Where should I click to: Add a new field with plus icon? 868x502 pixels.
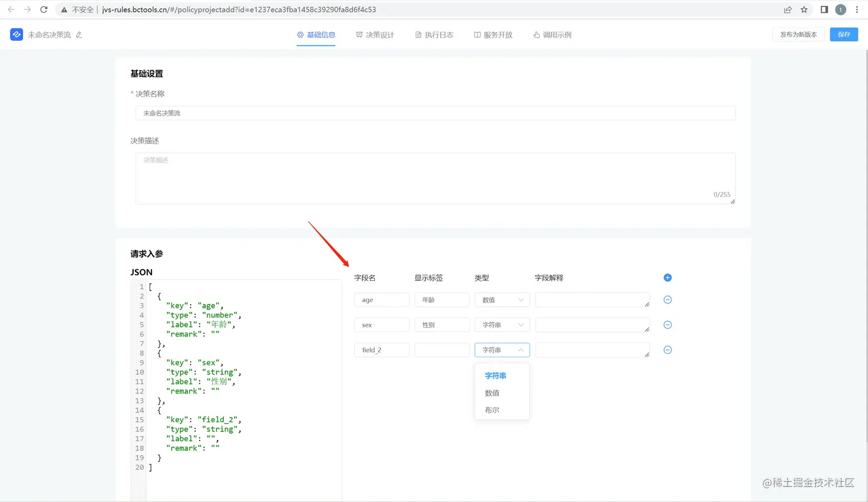667,277
